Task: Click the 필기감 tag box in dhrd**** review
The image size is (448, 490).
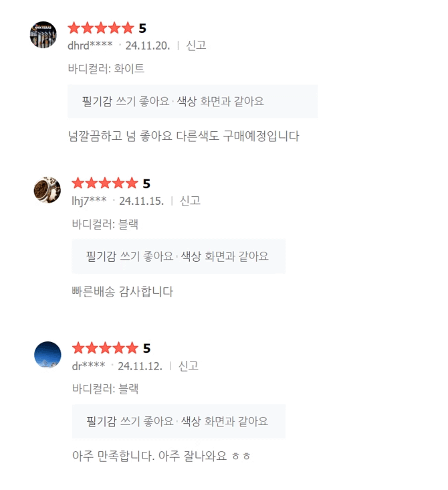Action: [193, 102]
